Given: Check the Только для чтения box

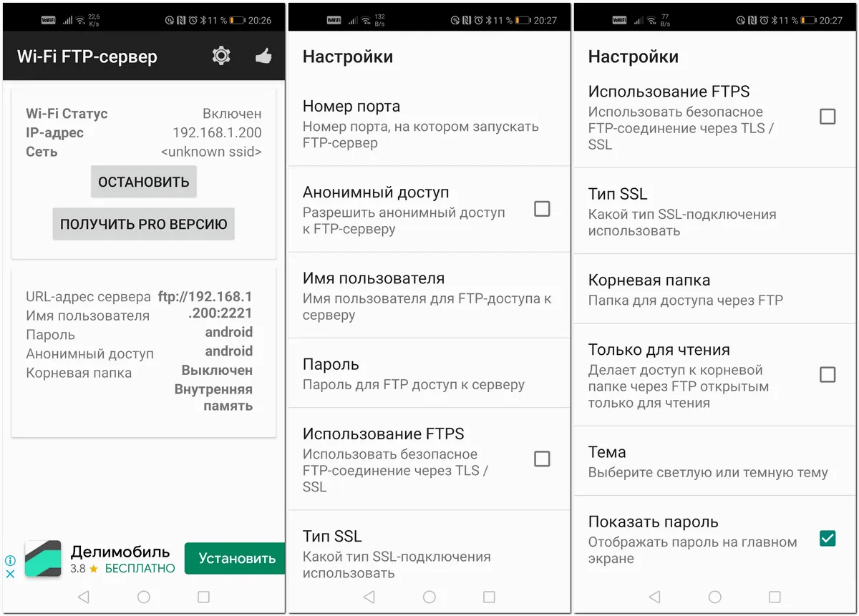Looking at the screenshot, I should (827, 375).
